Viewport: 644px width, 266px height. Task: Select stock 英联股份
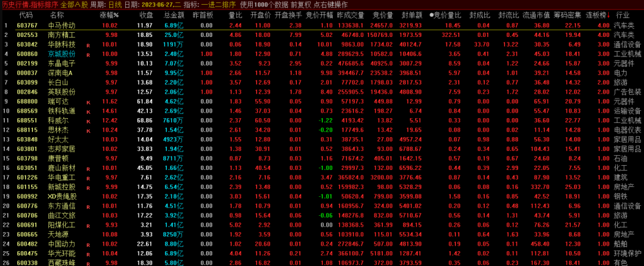[x=61, y=91]
